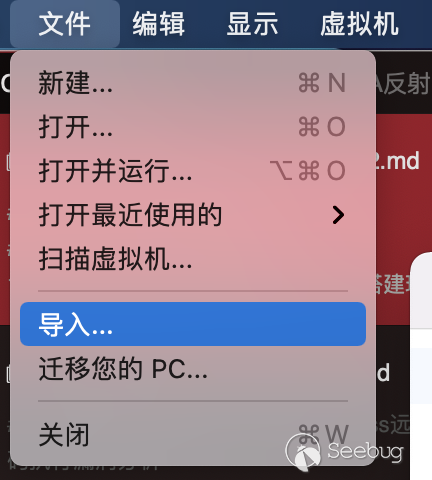This screenshot has width=432, height=480.
Task: Select the .md file behind the menu
Action: [x=397, y=161]
